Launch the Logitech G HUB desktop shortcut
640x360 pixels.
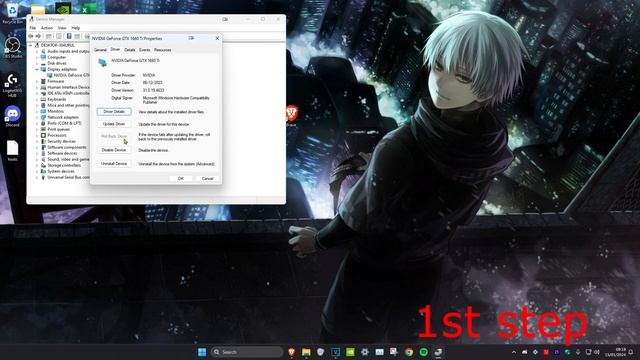click(x=12, y=84)
